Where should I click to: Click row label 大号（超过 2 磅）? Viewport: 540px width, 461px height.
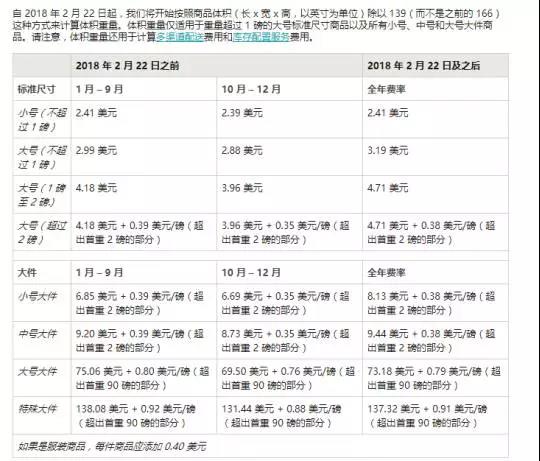tap(42, 232)
